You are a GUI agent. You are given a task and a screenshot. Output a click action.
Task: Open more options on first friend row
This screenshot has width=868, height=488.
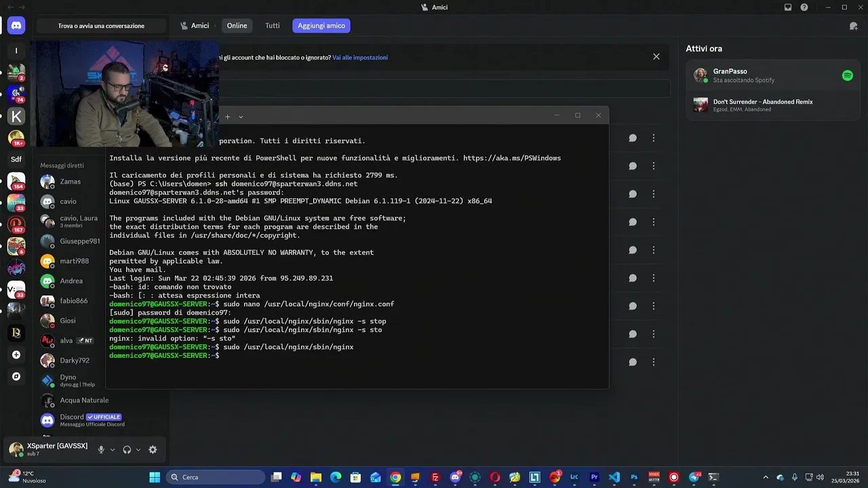[x=654, y=138]
